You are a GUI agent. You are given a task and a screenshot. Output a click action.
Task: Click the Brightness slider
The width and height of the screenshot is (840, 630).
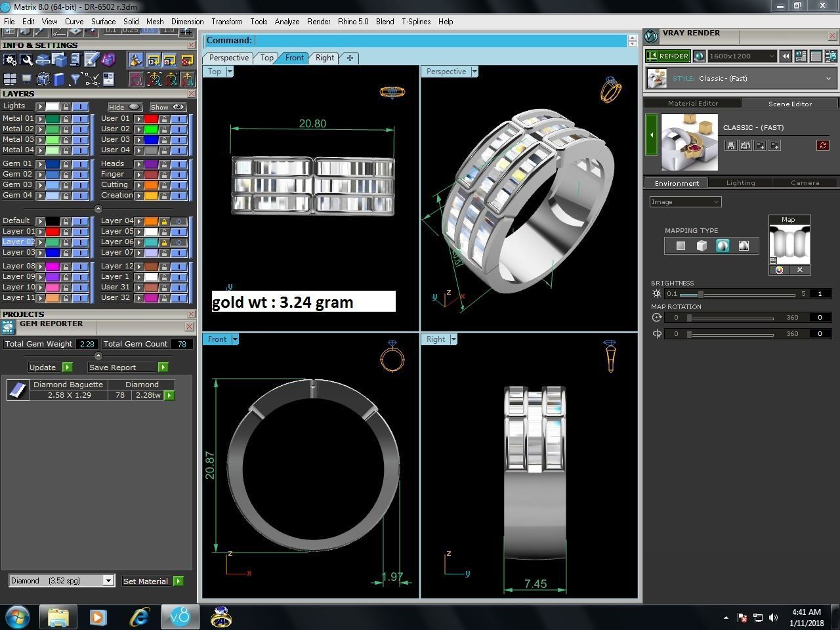pos(738,294)
